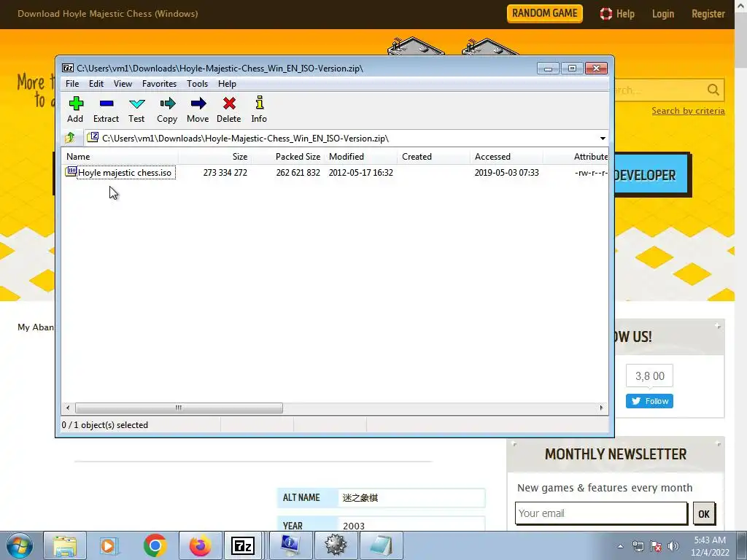Viewport: 747px width, 560px height.
Task: Click the RANDOM GAME button
Action: (x=544, y=13)
